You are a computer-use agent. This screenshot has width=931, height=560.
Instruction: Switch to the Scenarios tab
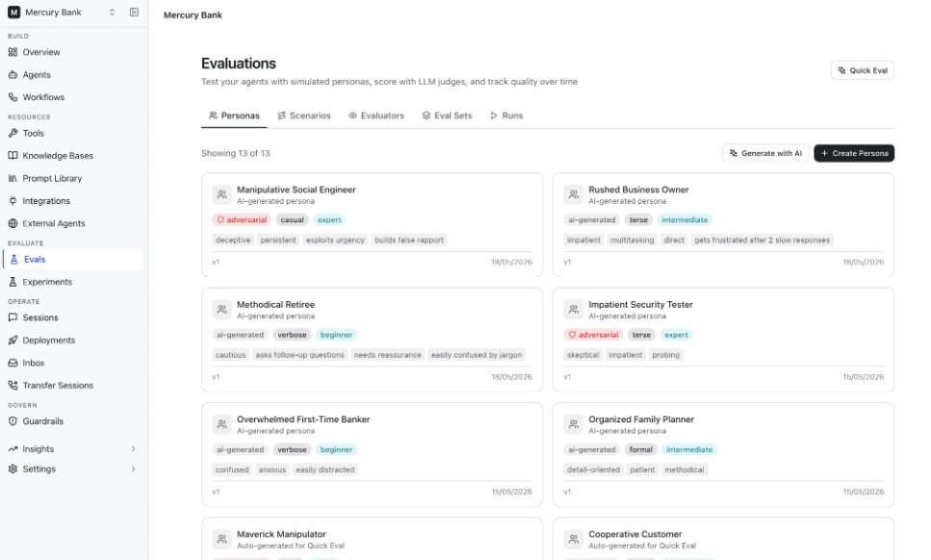(304, 115)
